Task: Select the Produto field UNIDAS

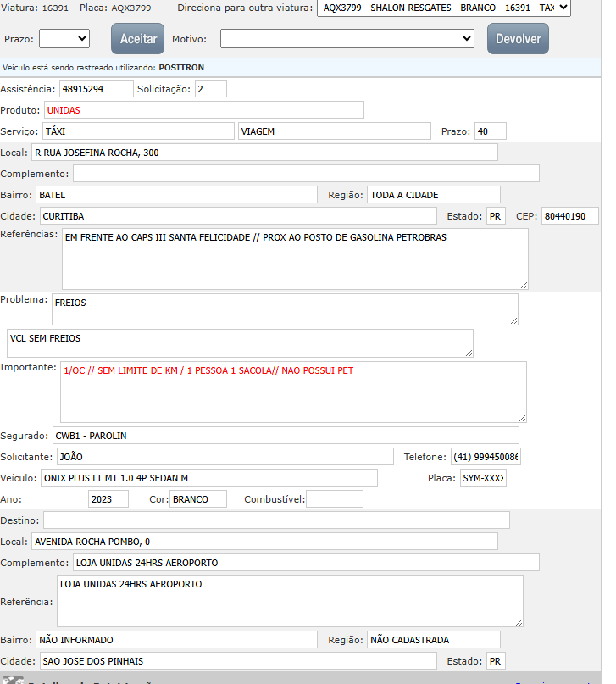Action: tap(204, 110)
